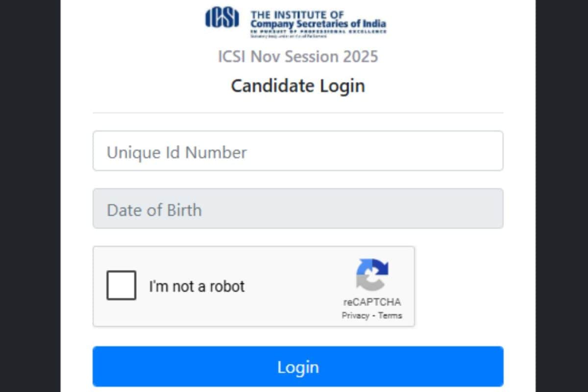Click The Institute of Company Secretaries title
Image resolution: width=588 pixels, height=392 pixels.
click(x=318, y=19)
